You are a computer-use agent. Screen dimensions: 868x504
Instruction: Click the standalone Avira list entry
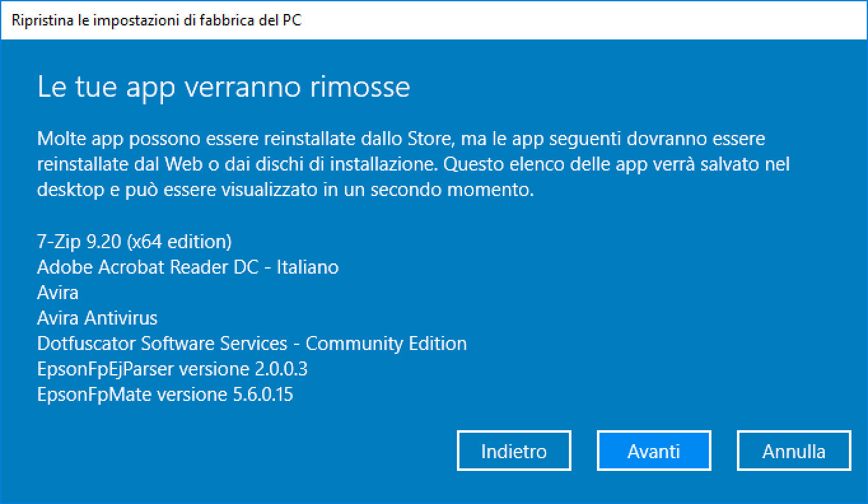point(58,293)
